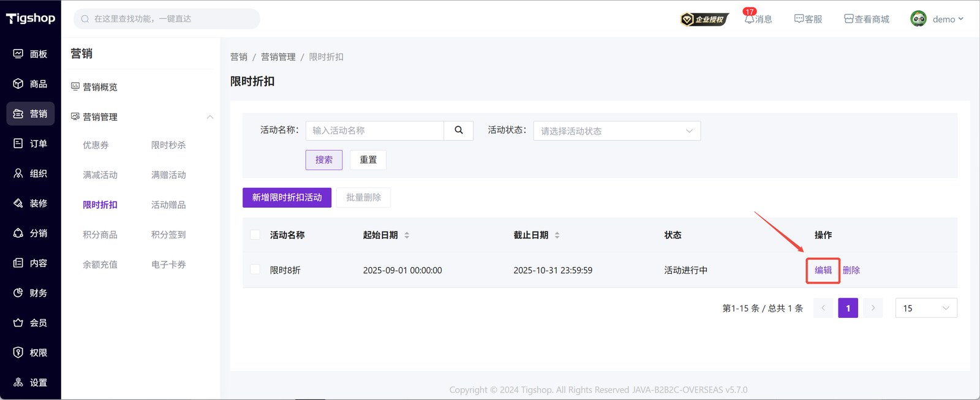Click the 企业授权 badge icon
Screen dimensions: 980x400
pos(704,20)
